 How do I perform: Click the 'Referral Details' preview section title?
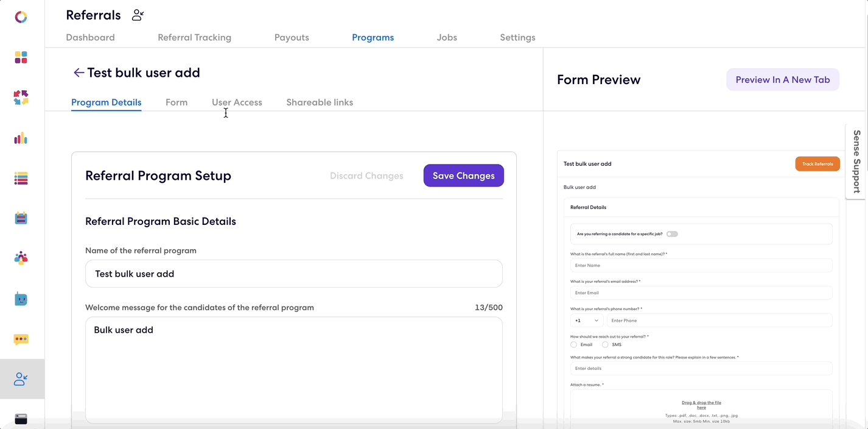[588, 207]
